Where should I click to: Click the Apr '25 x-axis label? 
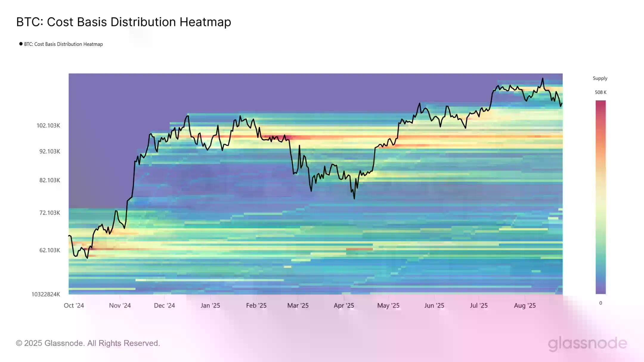[344, 305]
